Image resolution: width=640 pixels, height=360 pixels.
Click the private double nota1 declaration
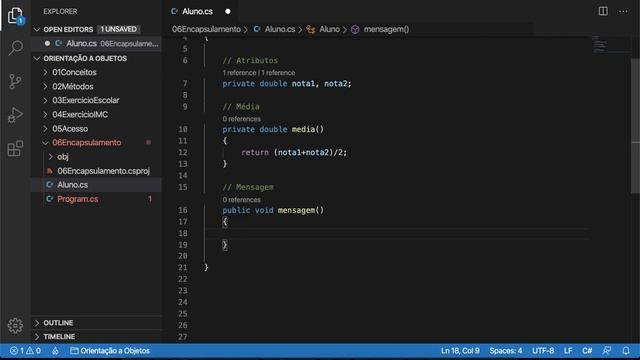(287, 84)
